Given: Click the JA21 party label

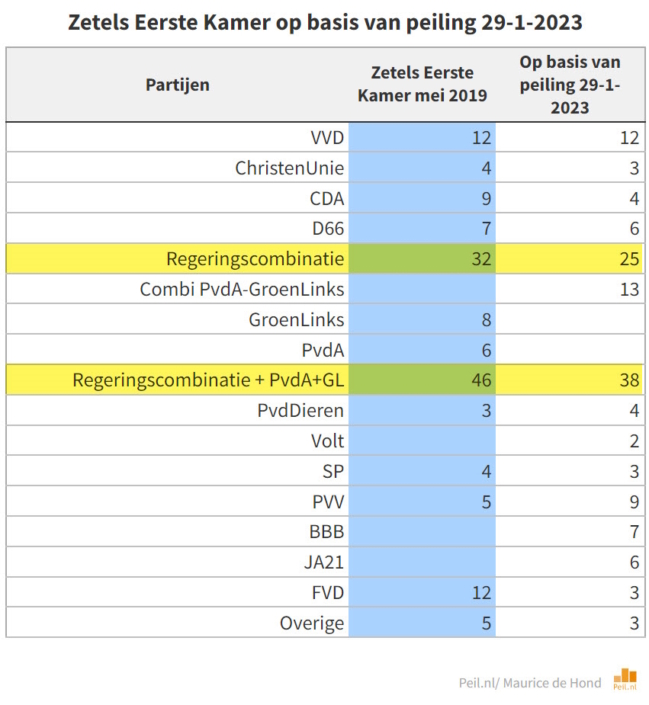Looking at the screenshot, I should 324,562.
